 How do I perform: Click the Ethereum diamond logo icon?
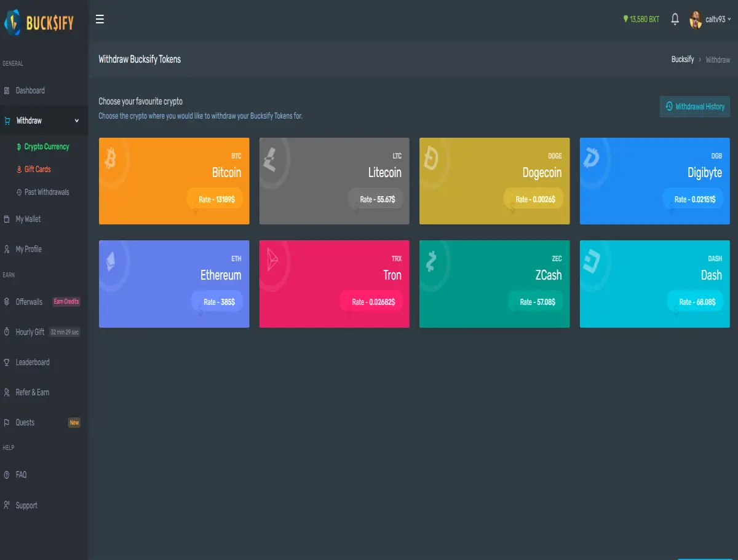(x=111, y=261)
